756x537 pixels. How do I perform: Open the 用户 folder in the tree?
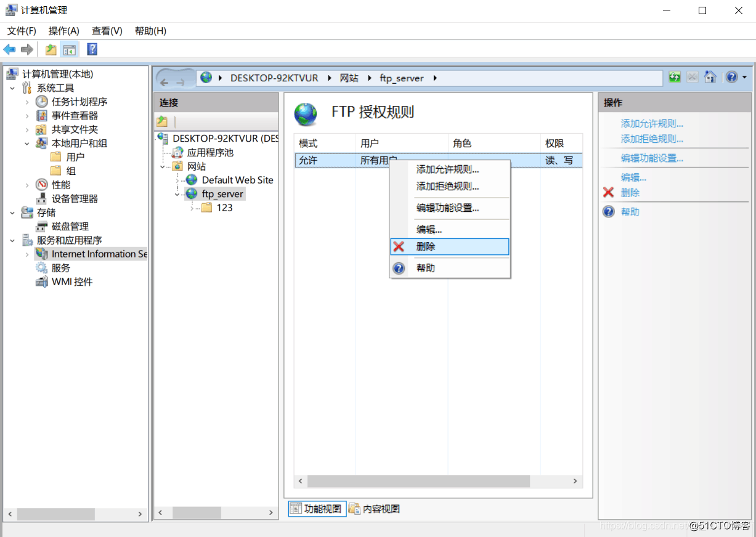[x=75, y=157]
